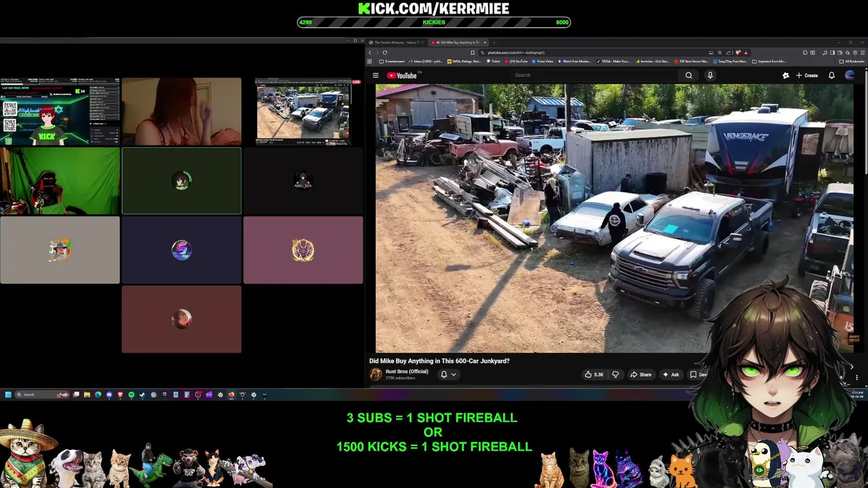This screenshot has height=488, width=868.
Task: Select the green-screen webcam tile
Action: click(x=60, y=181)
